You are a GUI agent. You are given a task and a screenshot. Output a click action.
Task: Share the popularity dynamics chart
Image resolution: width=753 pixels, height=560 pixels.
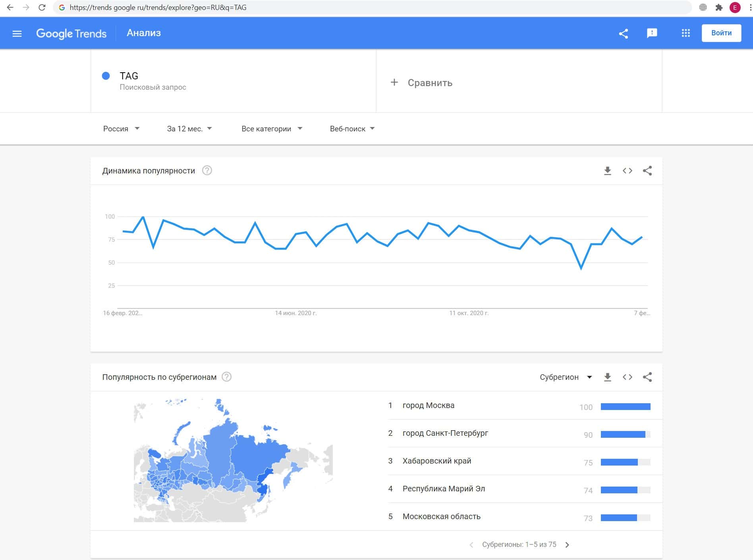[x=647, y=171]
